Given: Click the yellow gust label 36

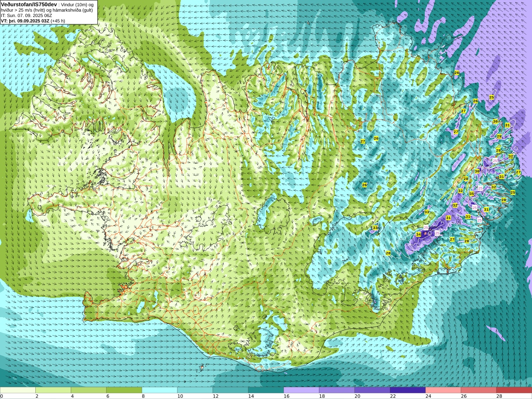Looking at the screenshot, I should coord(477,171).
